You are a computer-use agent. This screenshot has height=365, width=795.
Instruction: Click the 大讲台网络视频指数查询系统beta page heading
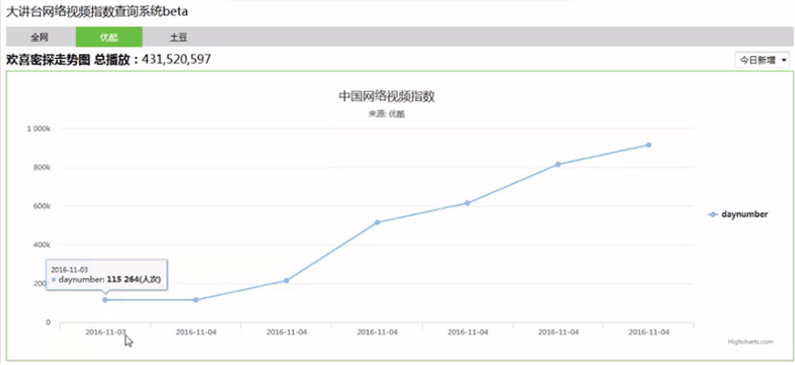click(x=97, y=12)
